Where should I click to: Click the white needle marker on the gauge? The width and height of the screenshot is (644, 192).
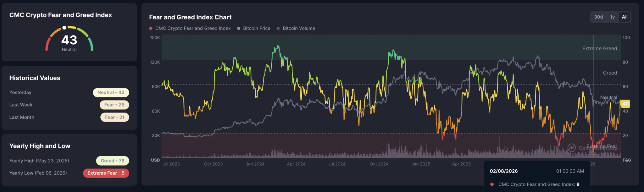click(x=64, y=27)
